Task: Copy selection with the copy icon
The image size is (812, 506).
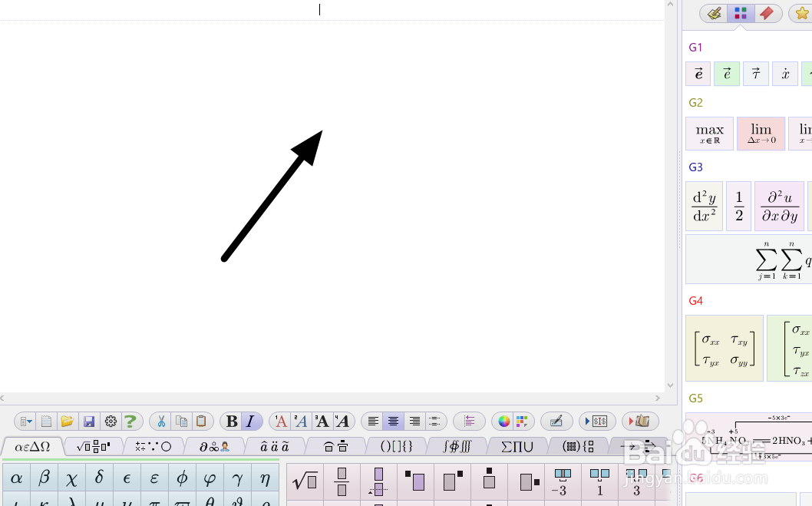Action: (181, 422)
